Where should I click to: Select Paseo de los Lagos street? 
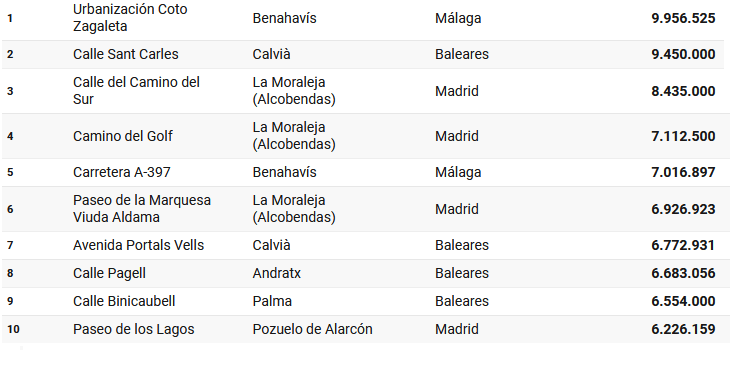tap(133, 329)
